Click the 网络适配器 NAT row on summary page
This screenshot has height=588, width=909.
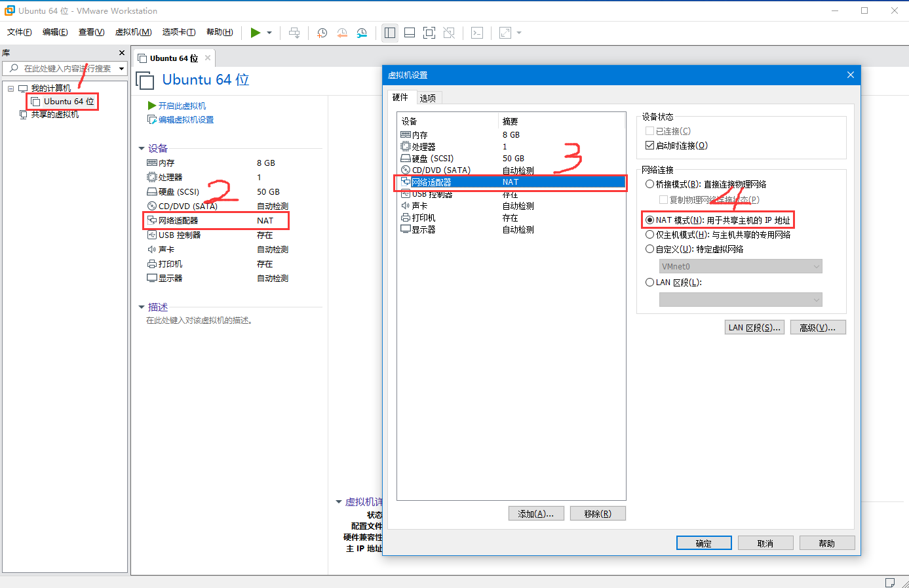tap(216, 220)
